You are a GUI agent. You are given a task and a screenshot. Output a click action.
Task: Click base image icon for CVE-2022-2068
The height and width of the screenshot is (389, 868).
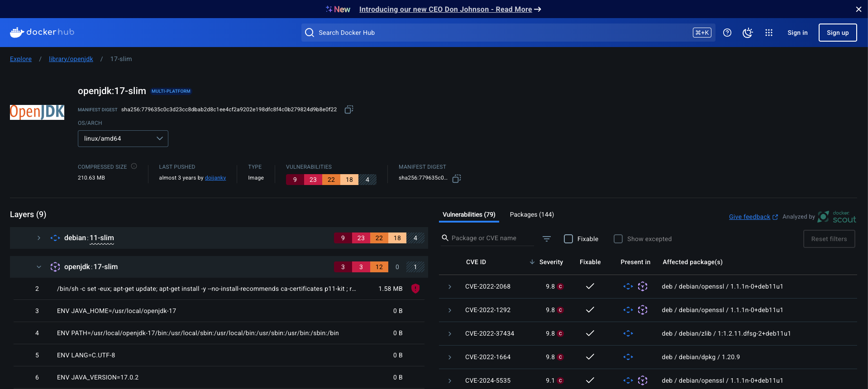[628, 286]
